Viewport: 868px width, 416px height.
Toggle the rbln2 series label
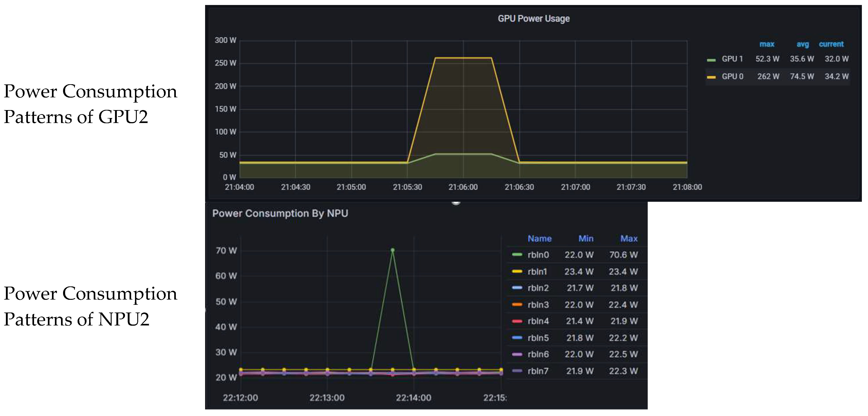click(x=538, y=288)
